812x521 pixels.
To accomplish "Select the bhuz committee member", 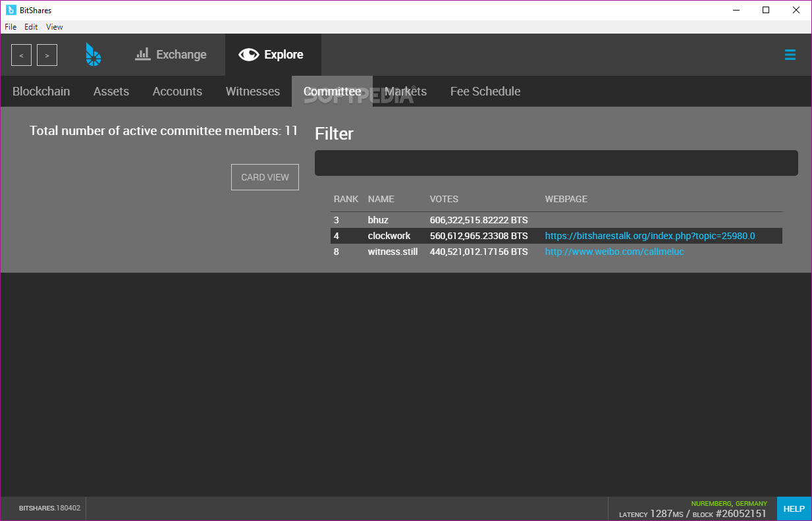I will tap(378, 220).
